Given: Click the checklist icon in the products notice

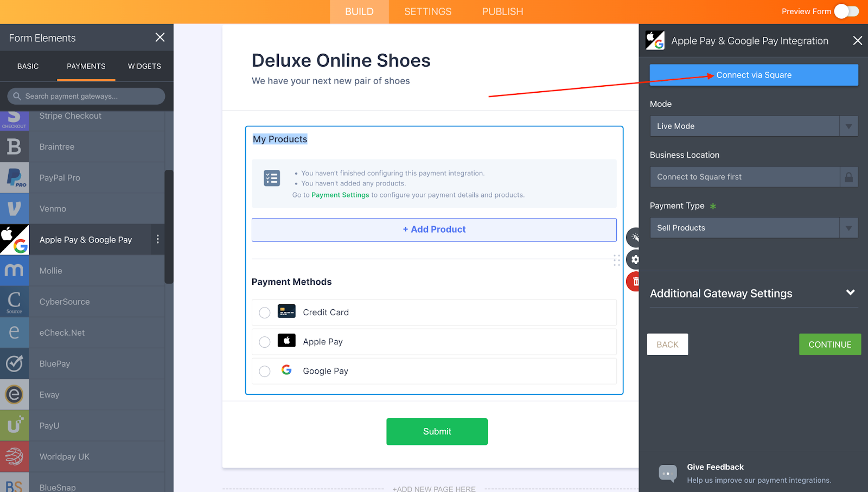Looking at the screenshot, I should (272, 178).
